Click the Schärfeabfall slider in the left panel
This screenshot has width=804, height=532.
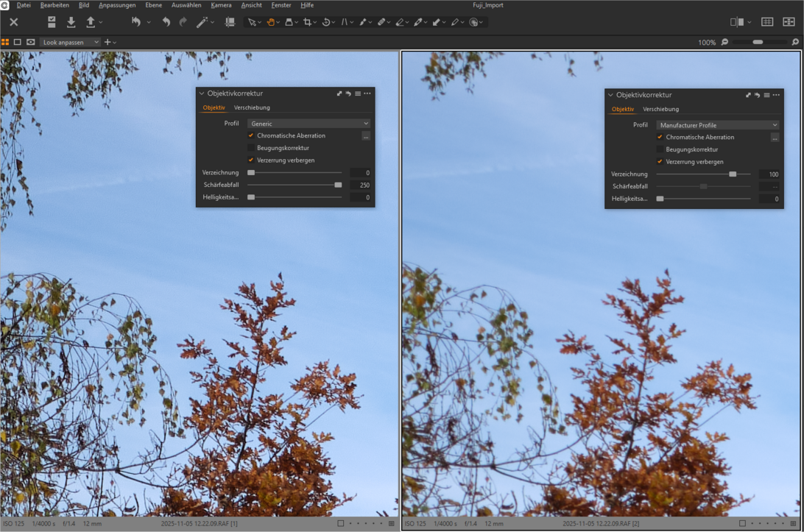coord(295,185)
